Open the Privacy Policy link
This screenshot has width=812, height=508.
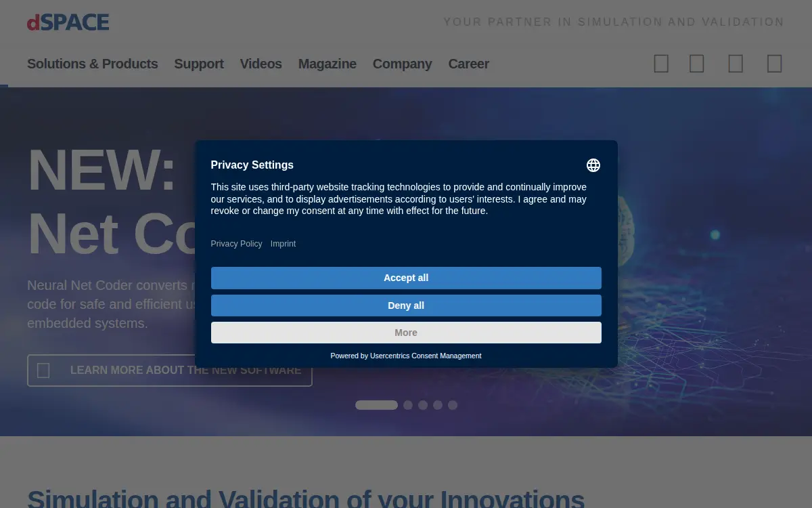[236, 244]
